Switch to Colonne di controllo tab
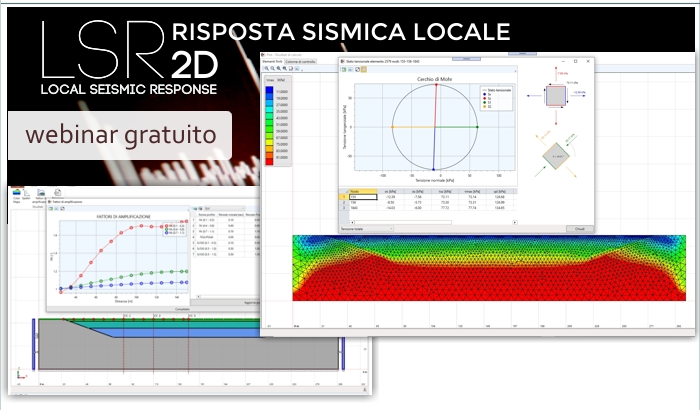 click(300, 62)
